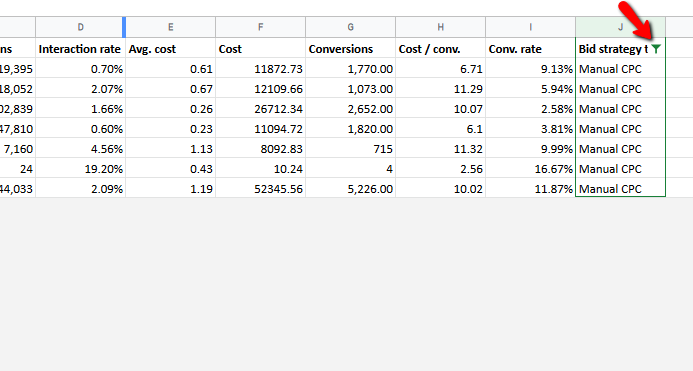Select column H header
This screenshot has height=371, width=693.
(x=441, y=27)
